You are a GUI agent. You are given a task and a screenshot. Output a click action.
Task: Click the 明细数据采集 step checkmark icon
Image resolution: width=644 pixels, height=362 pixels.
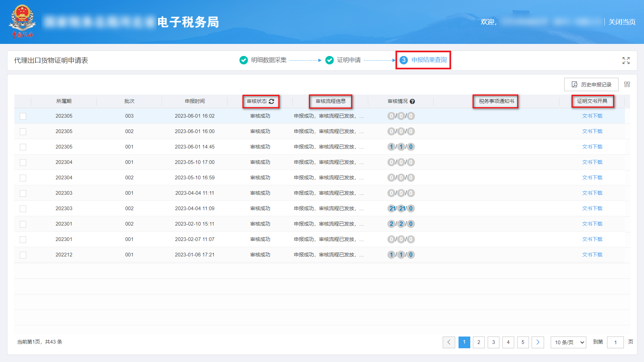tap(244, 60)
